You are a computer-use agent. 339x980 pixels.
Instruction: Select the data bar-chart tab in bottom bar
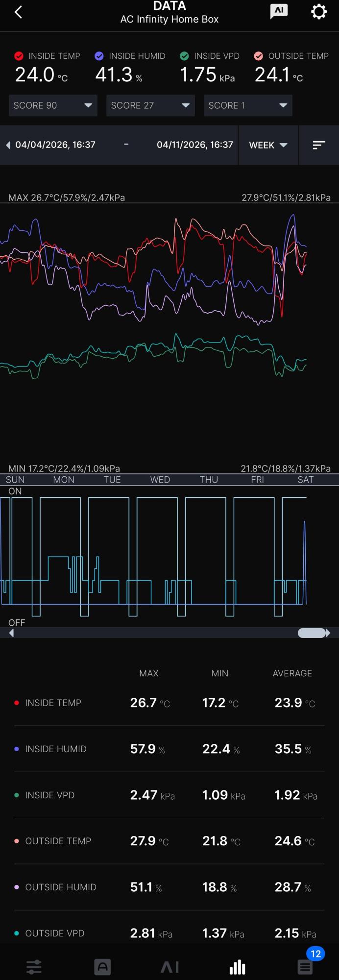click(237, 967)
